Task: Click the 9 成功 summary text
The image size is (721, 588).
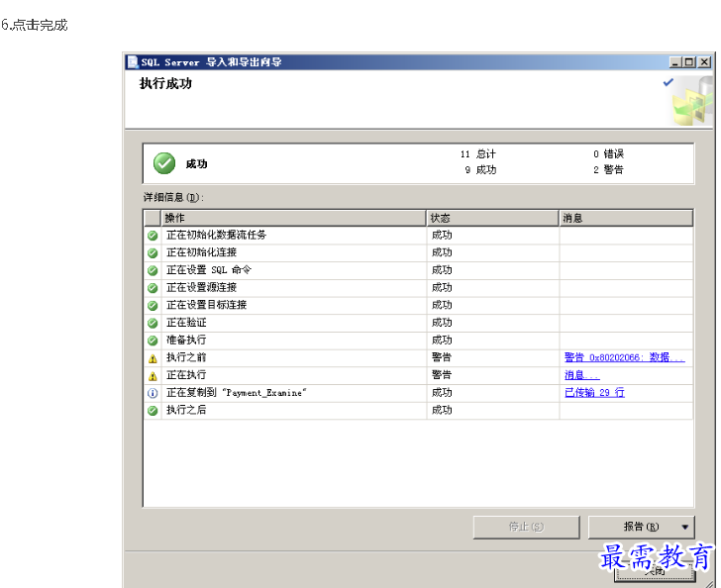Action: click(x=480, y=170)
